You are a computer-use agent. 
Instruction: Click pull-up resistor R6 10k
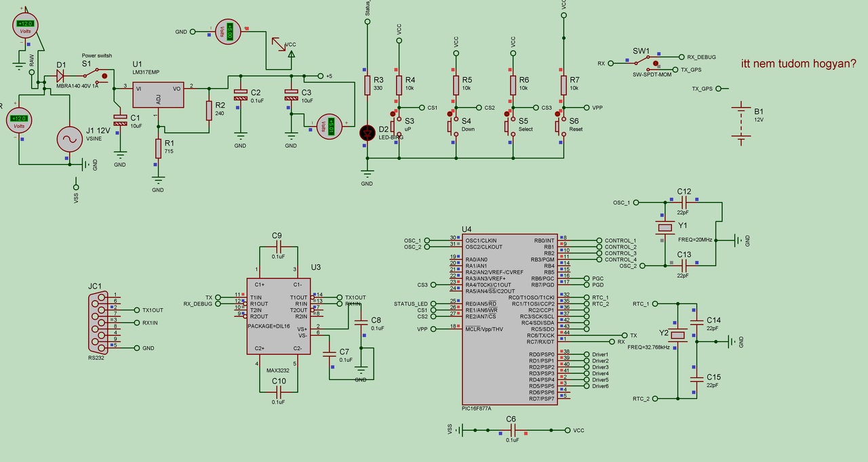point(513,85)
